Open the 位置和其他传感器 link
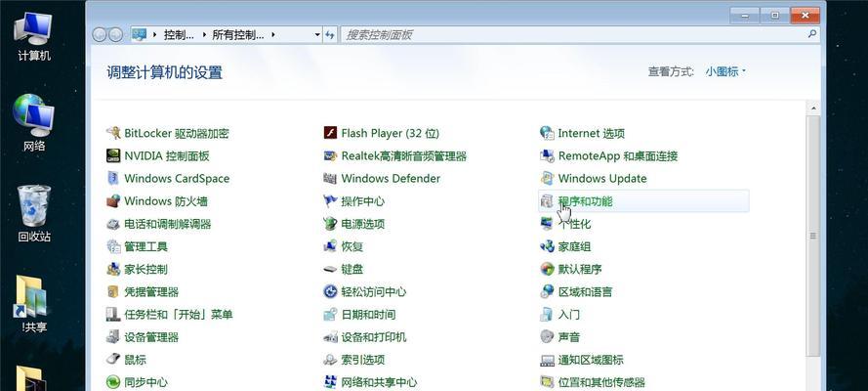Image resolution: width=868 pixels, height=391 pixels. pyautogui.click(x=601, y=382)
